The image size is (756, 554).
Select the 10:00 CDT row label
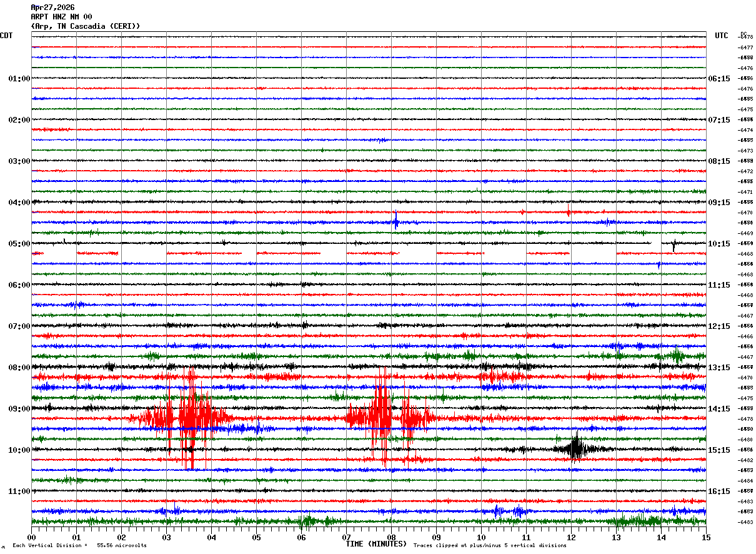[x=19, y=450]
